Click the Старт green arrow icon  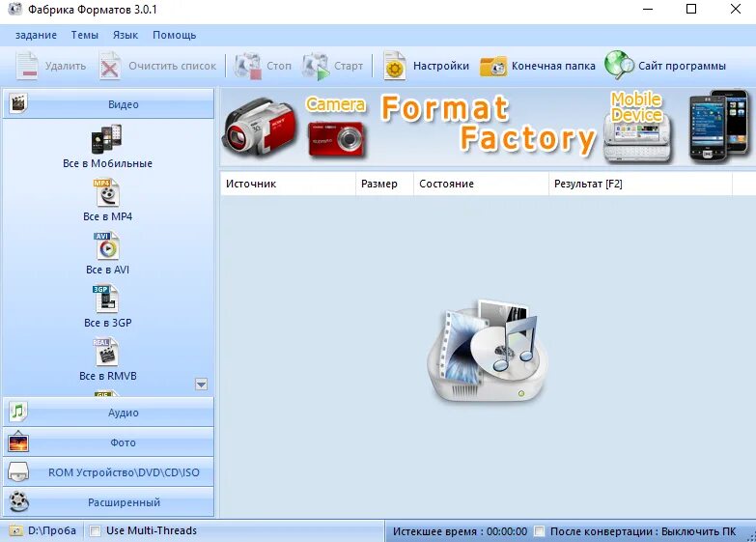[x=316, y=66]
